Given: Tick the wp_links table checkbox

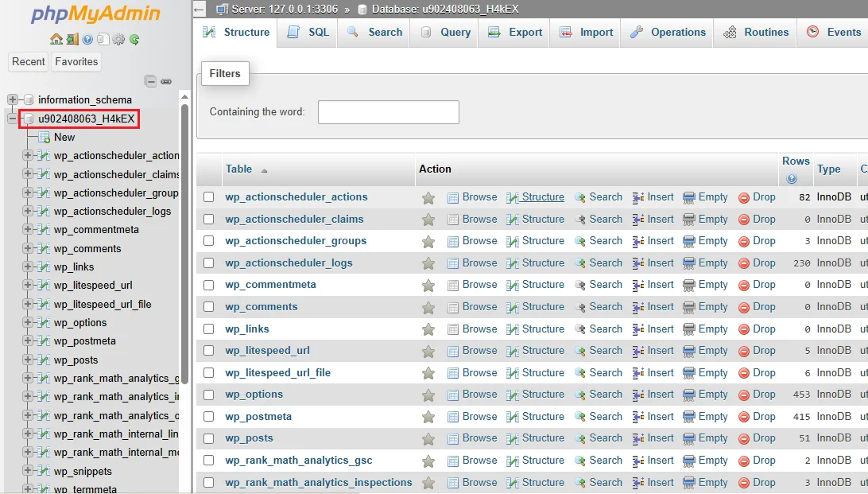Looking at the screenshot, I should (209, 329).
